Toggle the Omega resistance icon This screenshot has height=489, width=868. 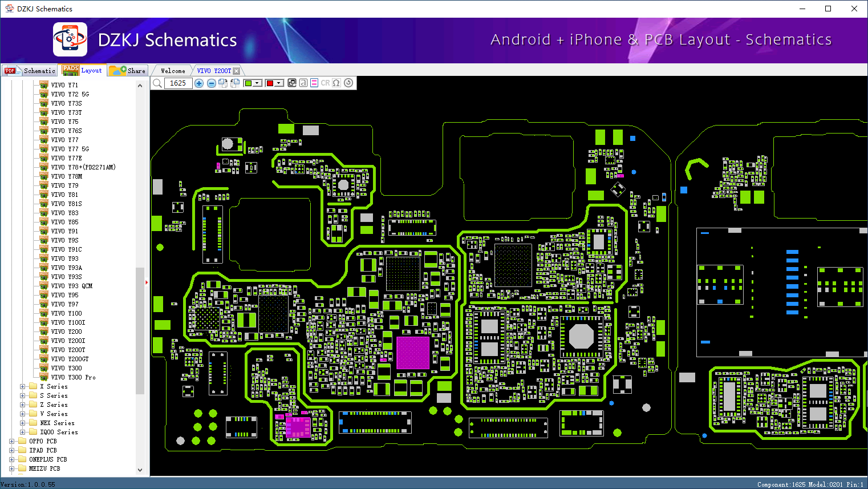click(336, 83)
